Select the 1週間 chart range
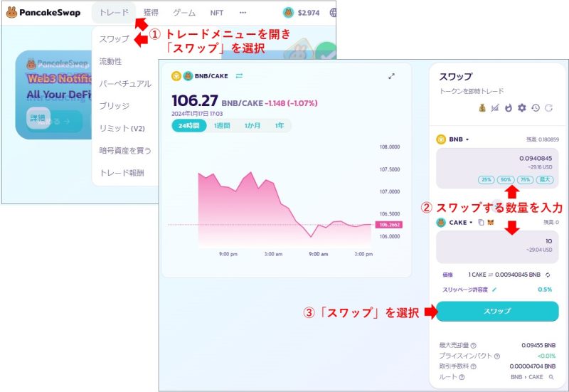 coord(222,126)
